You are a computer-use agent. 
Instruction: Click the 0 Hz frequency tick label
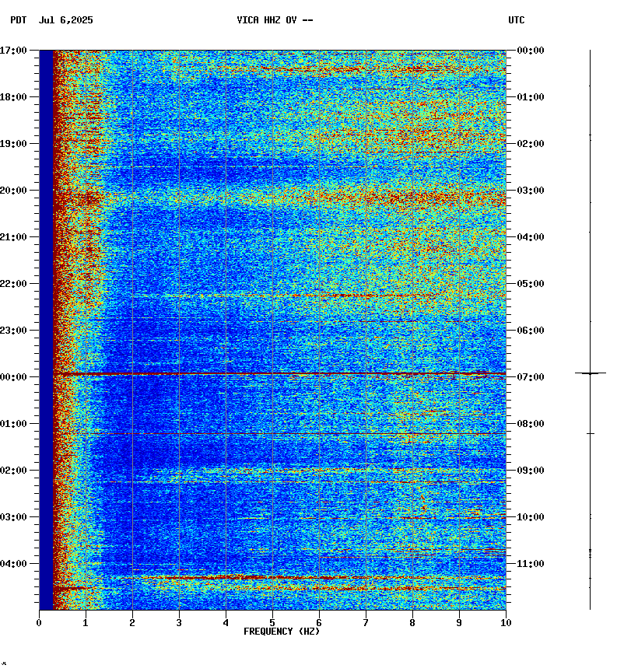(39, 622)
